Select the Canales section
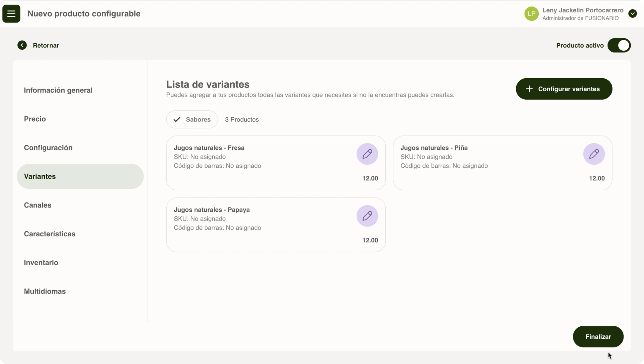 (37, 205)
